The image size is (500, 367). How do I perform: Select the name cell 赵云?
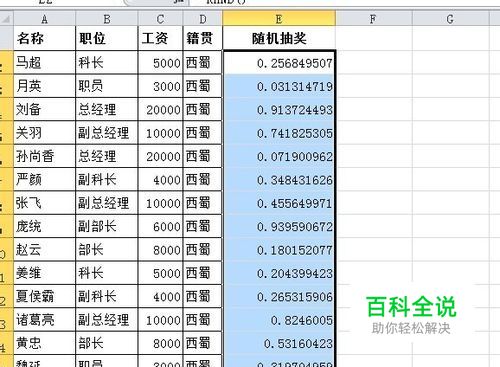(x=45, y=250)
